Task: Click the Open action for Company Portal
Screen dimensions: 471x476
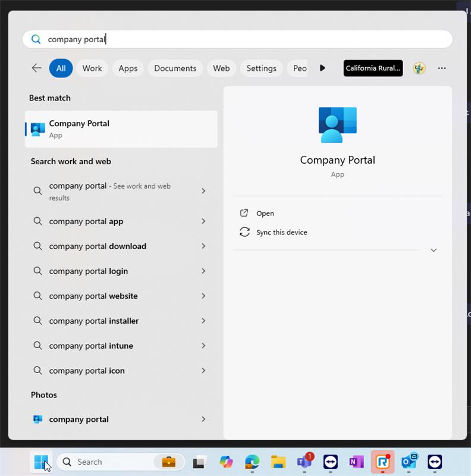Action: (x=265, y=214)
